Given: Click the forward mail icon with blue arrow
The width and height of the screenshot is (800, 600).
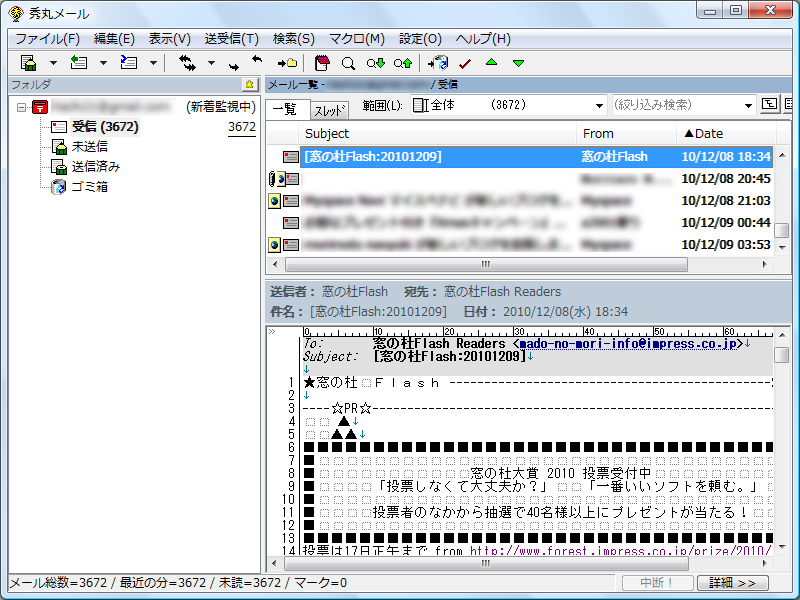Looking at the screenshot, I should (x=129, y=63).
